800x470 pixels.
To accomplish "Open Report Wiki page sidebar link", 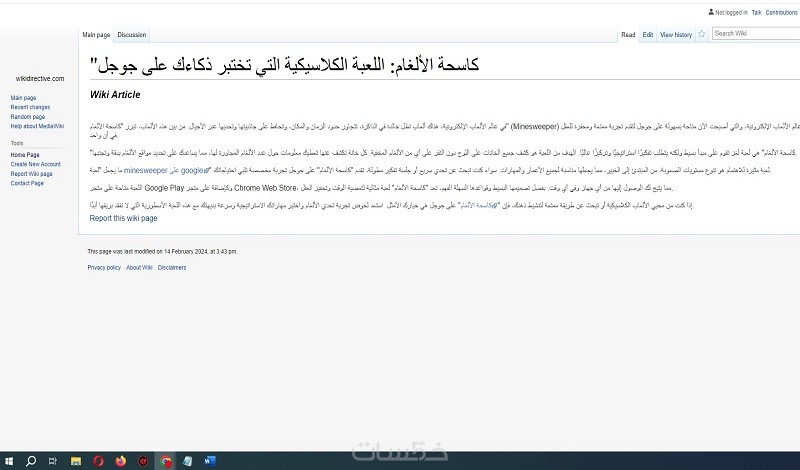I will coord(32,174).
